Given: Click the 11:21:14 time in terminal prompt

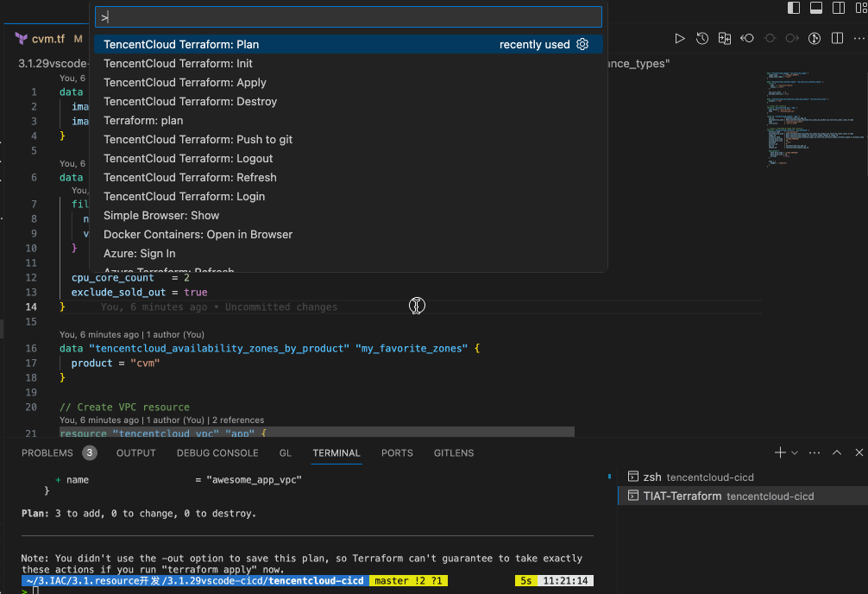Looking at the screenshot, I should pos(565,581).
